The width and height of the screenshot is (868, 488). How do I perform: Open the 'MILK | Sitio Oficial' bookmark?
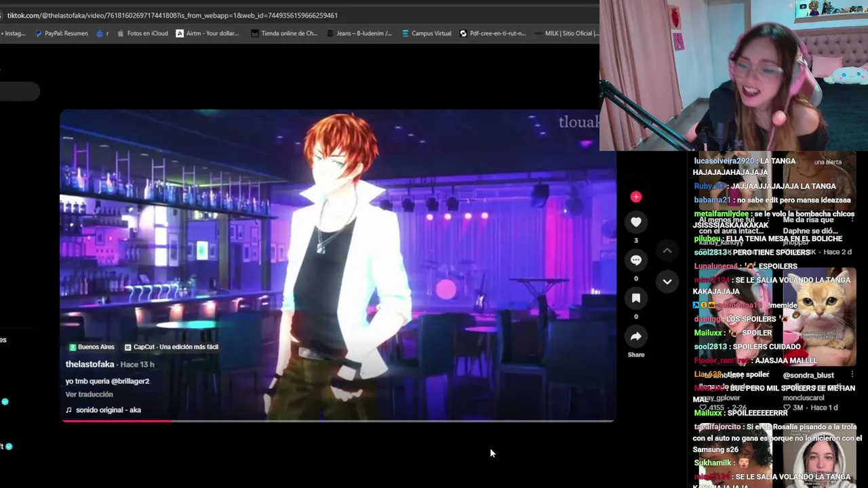[566, 33]
